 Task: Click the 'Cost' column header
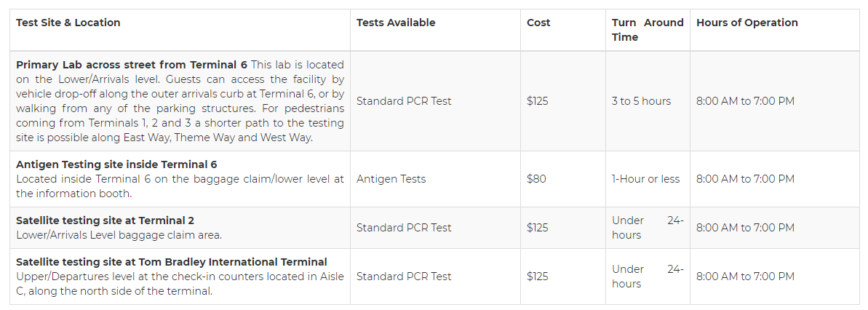click(538, 23)
